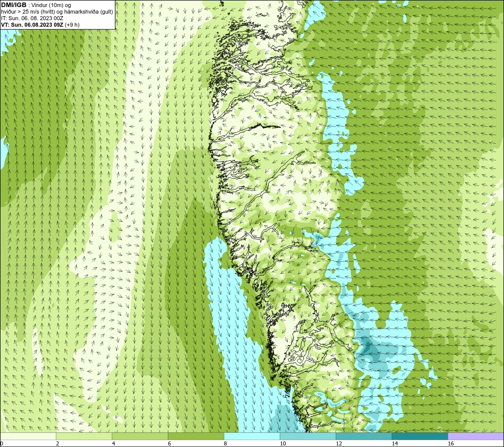Screen dimensions: 504x447
Task: Click the 6–8 m/s darker green legend swatch
Action: pyautogui.click(x=196, y=436)
